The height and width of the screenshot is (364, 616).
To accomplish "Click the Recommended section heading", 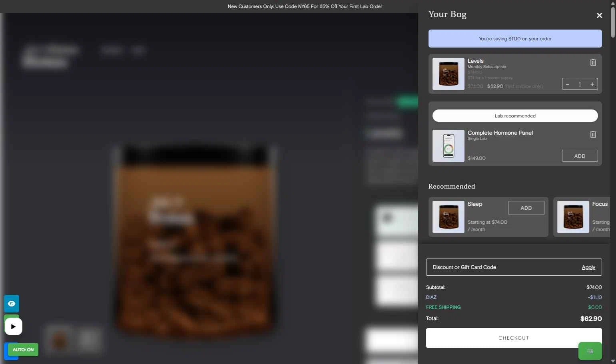I will coord(452,186).
